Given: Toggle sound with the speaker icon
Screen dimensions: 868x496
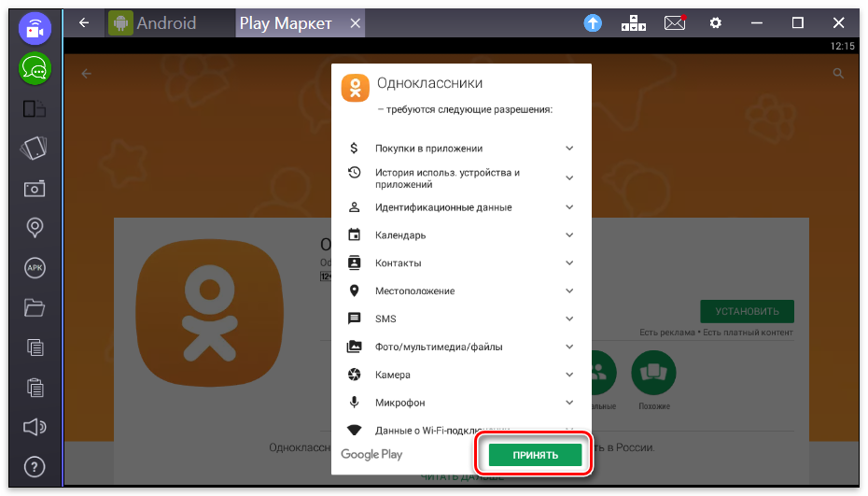Looking at the screenshot, I should pos(35,427).
